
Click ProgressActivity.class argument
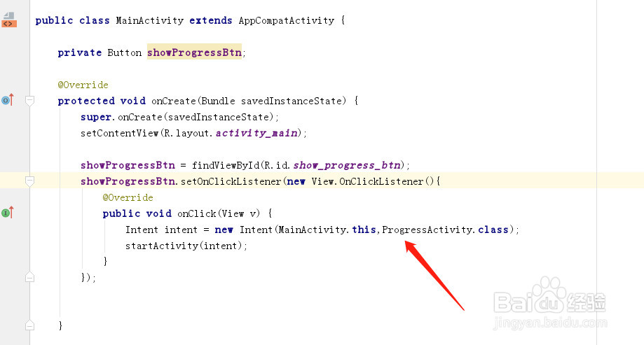[x=445, y=230]
